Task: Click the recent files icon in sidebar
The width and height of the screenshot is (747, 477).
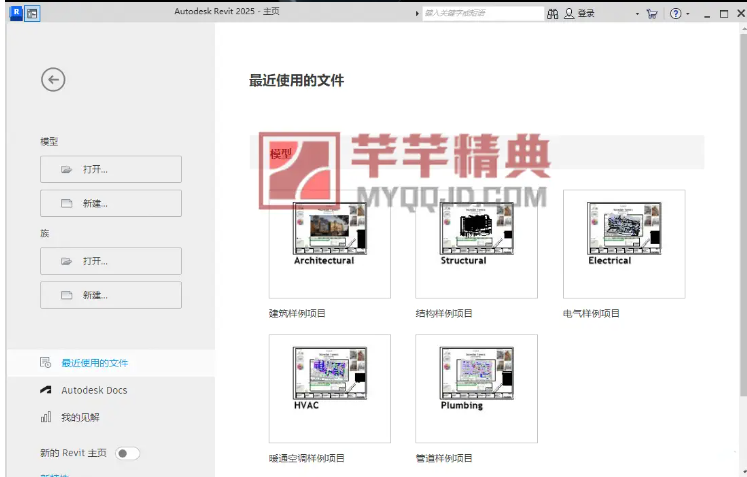Action: [x=45, y=363]
